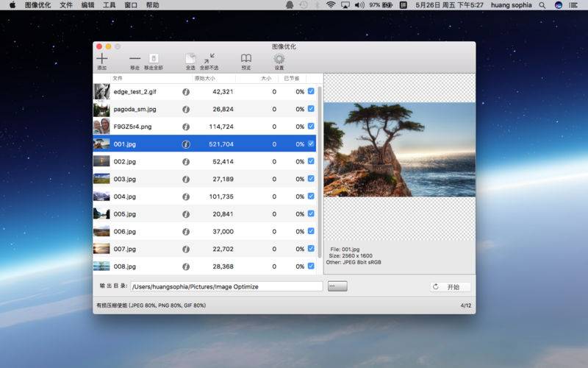Open the Presets (预设) book icon
Viewport: 588px width, 368px height.
pyautogui.click(x=246, y=58)
